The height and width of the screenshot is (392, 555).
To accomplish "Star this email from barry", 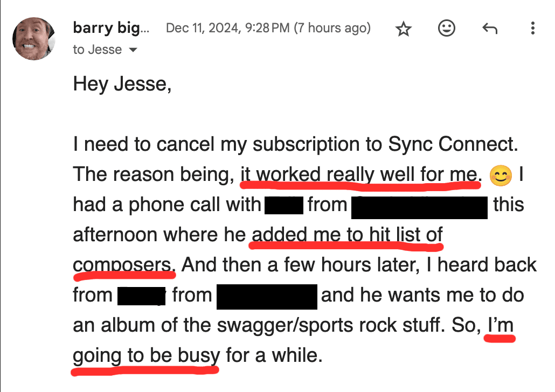I will point(404,29).
